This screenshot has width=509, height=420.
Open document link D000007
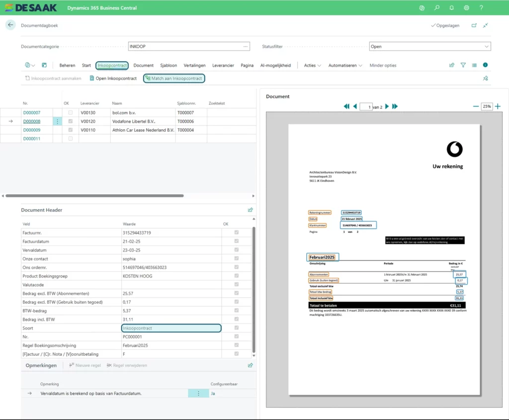coord(32,113)
